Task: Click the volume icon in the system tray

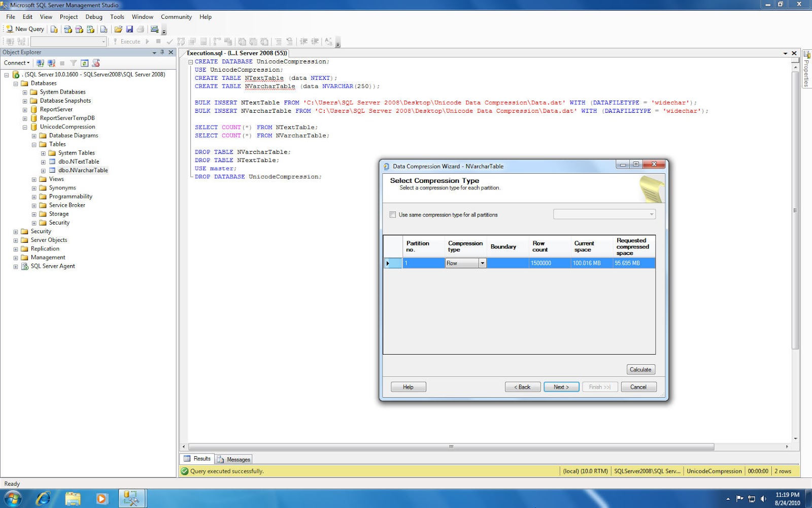Action: (763, 499)
